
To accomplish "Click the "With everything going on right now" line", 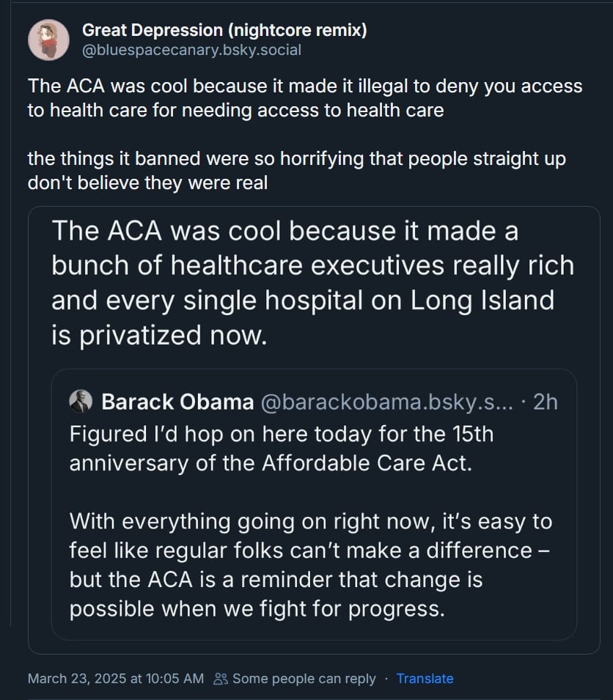I will 311,522.
